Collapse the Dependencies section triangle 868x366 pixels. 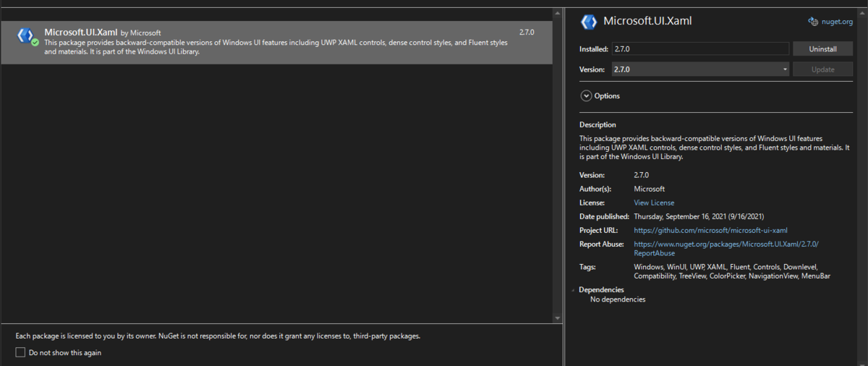pyautogui.click(x=574, y=290)
